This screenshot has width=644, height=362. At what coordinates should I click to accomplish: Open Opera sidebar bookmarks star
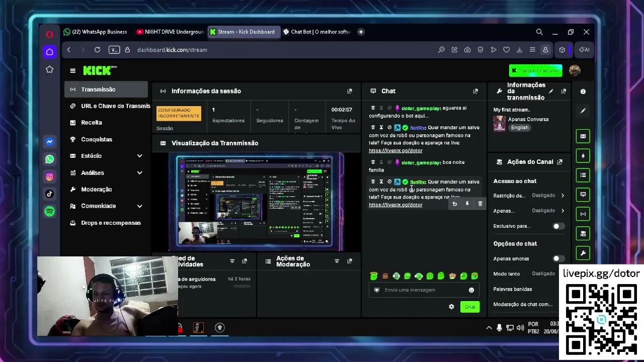[49, 69]
